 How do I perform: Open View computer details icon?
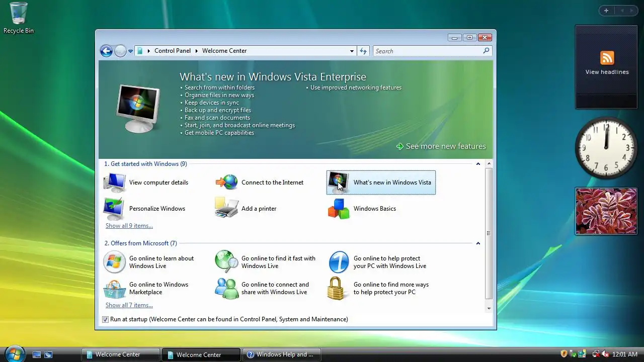[114, 182]
